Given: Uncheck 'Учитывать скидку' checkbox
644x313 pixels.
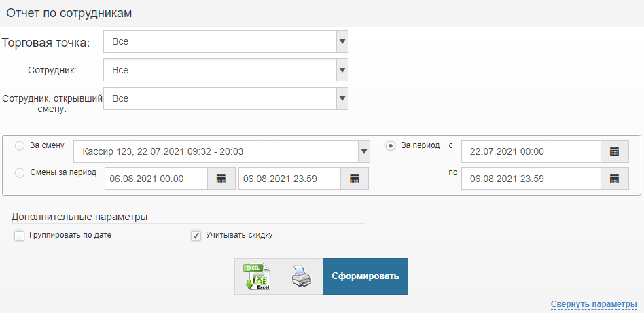Looking at the screenshot, I should point(196,236).
